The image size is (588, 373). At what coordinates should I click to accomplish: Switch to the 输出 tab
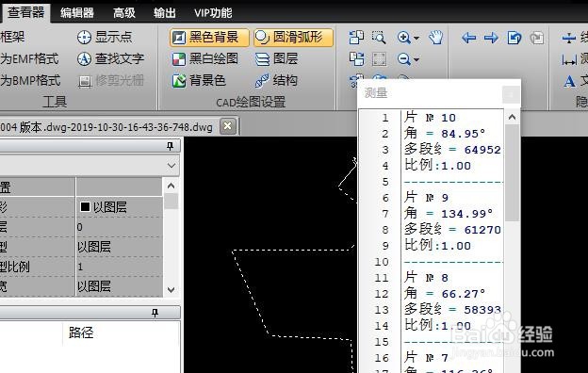pyautogui.click(x=165, y=13)
